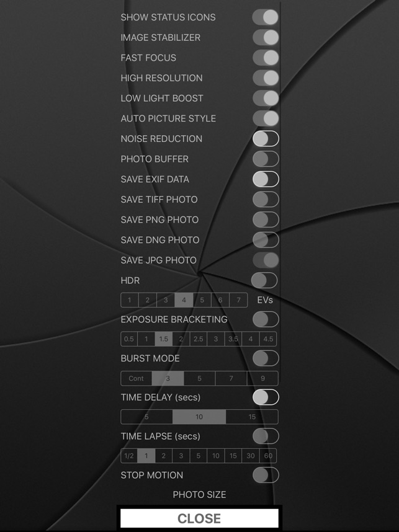
Task: Enable Save TIFF Photo switch
Action: point(266,200)
